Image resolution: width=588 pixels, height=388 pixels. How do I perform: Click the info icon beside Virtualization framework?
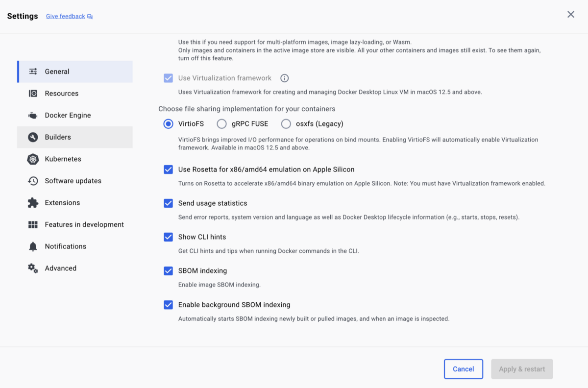[x=284, y=78]
